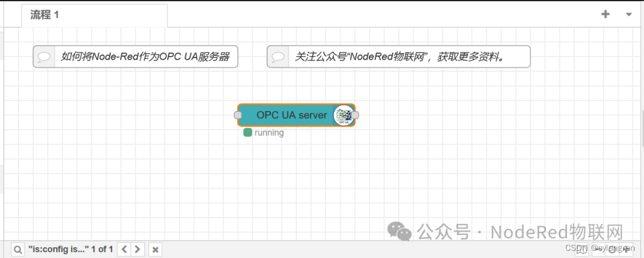Click the green running status indicator
Screen dimensions: 644x258
pos(247,133)
